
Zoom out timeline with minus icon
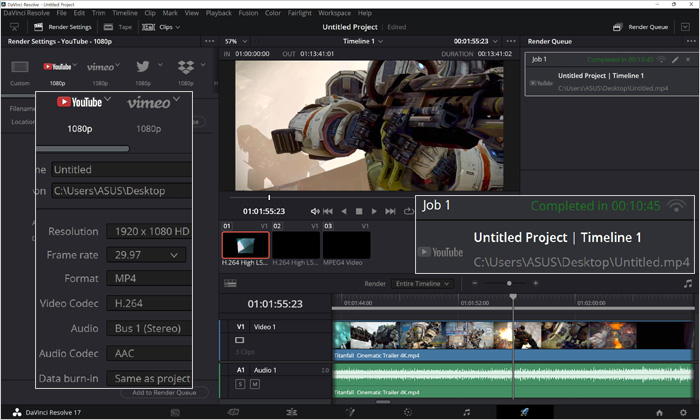pos(475,283)
